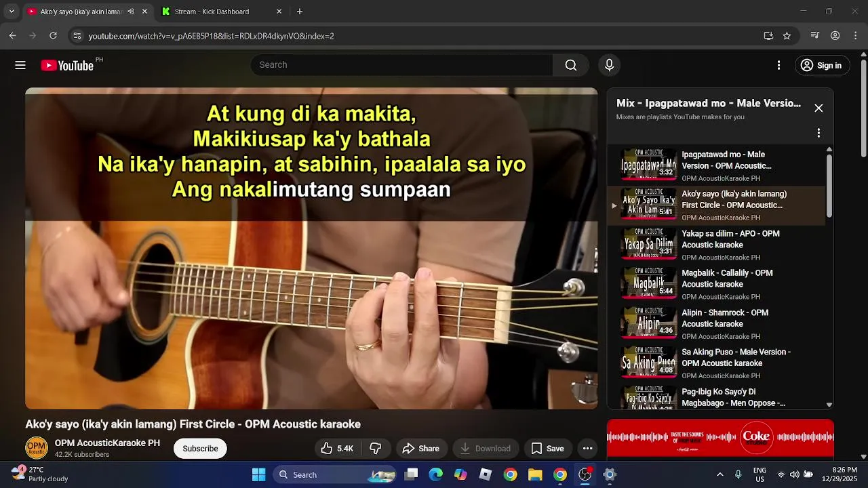Open more actions ellipsis below video
This screenshot has height=488, width=868.
click(587, 449)
